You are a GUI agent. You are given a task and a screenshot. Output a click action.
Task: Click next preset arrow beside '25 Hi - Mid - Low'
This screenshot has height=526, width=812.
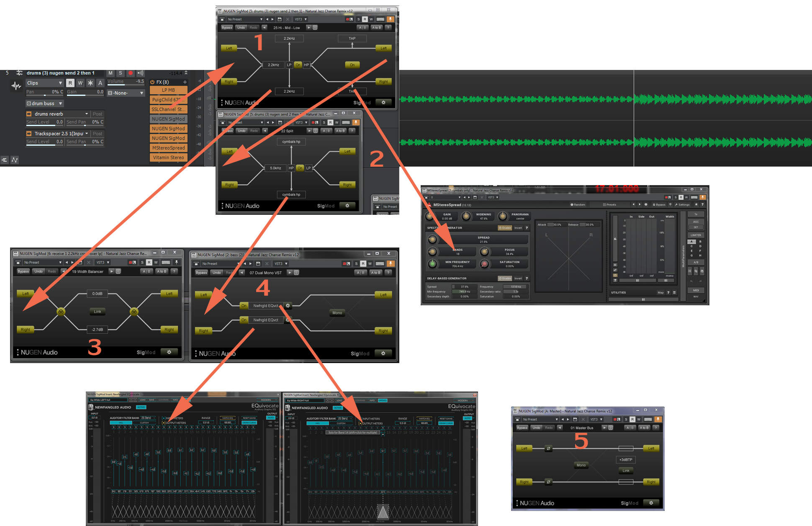(x=308, y=28)
